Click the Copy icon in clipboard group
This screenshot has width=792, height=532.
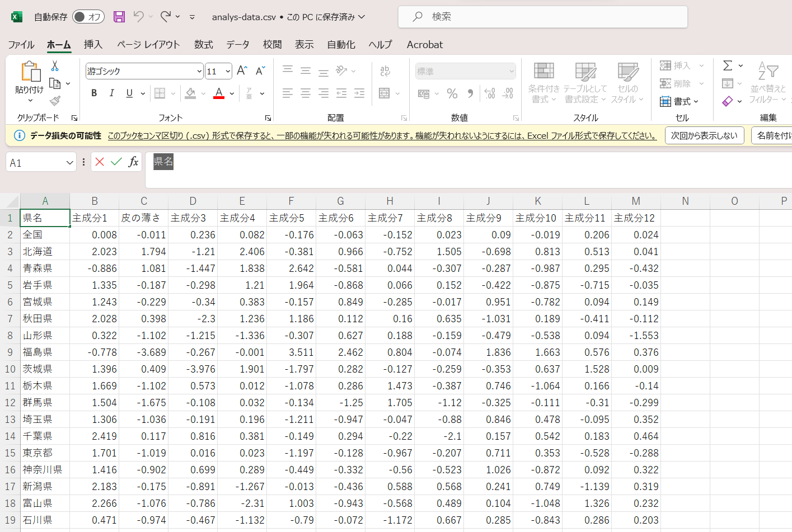click(x=55, y=83)
